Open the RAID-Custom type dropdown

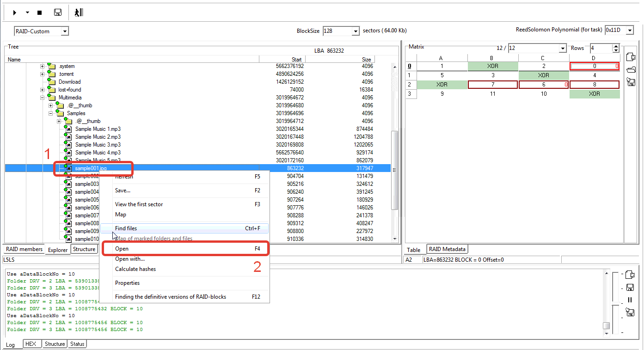click(x=65, y=31)
